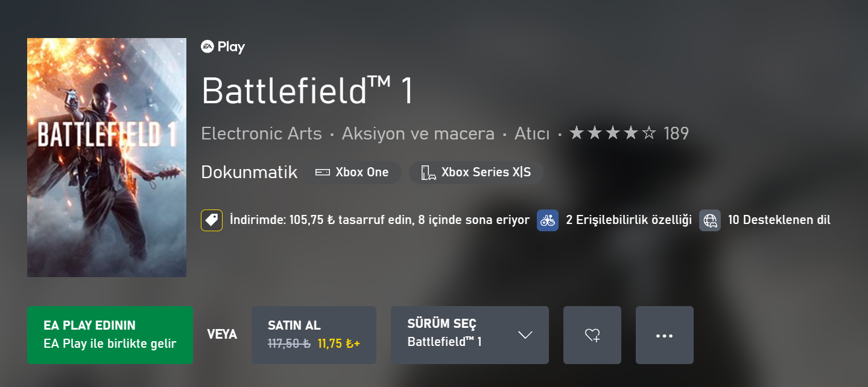The width and height of the screenshot is (868, 387).
Task: Click the chevron arrow in Sürüm Seç
Action: coord(525,335)
